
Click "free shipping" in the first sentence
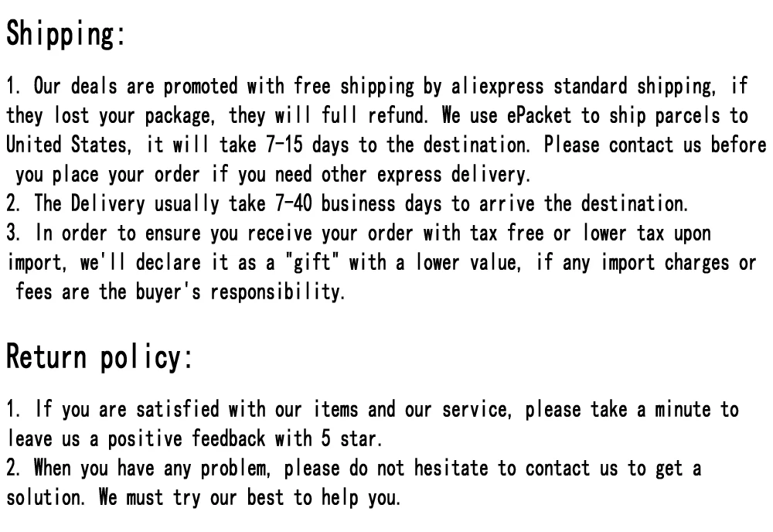354,87
